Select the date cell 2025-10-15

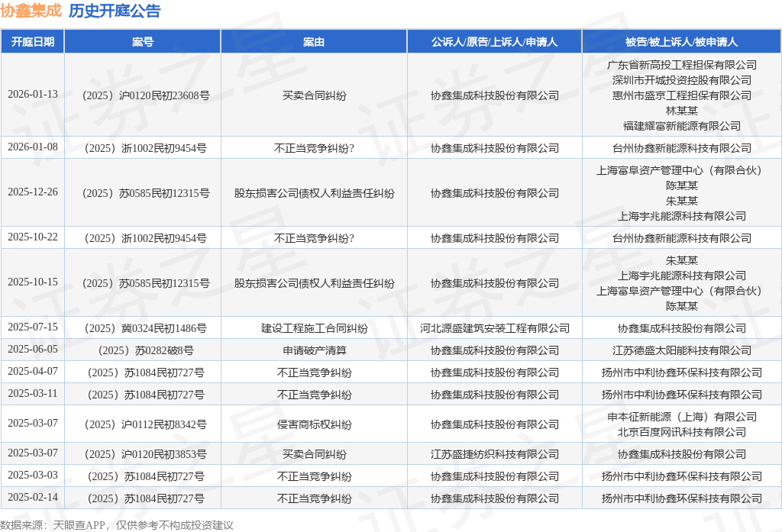(x=33, y=282)
